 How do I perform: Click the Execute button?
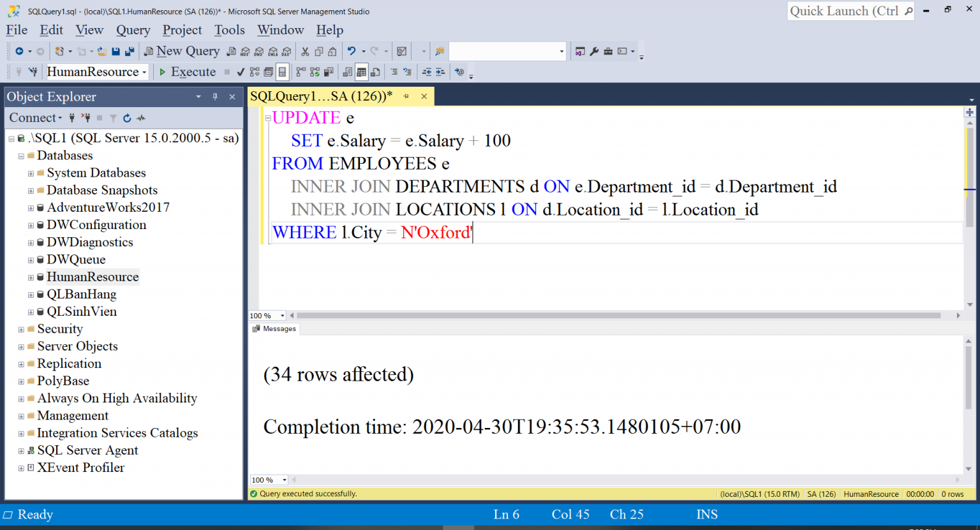click(x=187, y=72)
